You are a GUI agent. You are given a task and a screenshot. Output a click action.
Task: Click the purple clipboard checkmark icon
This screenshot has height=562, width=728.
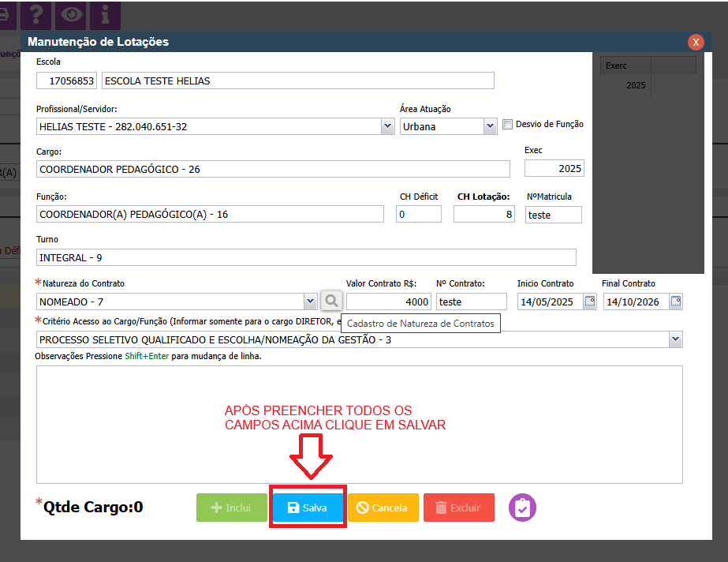tap(522, 508)
